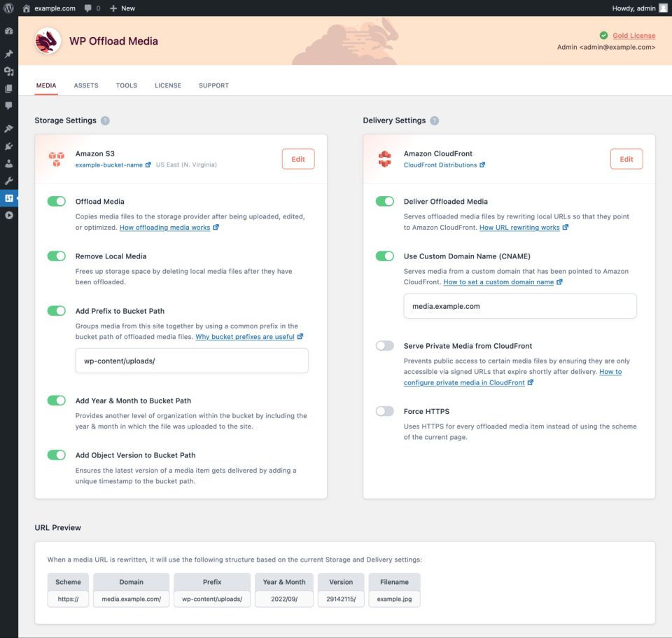Switch to the Assets tab
672x638 pixels.
tap(86, 85)
